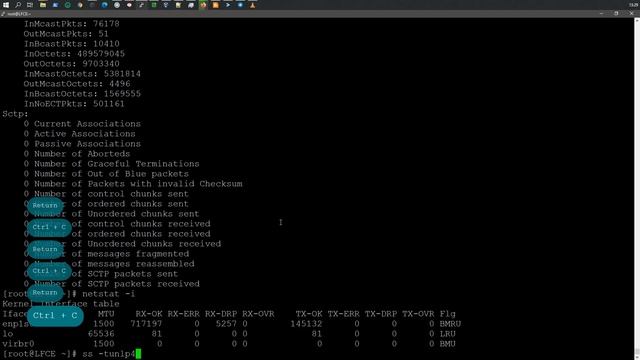Click the LRU flag value

448,334
